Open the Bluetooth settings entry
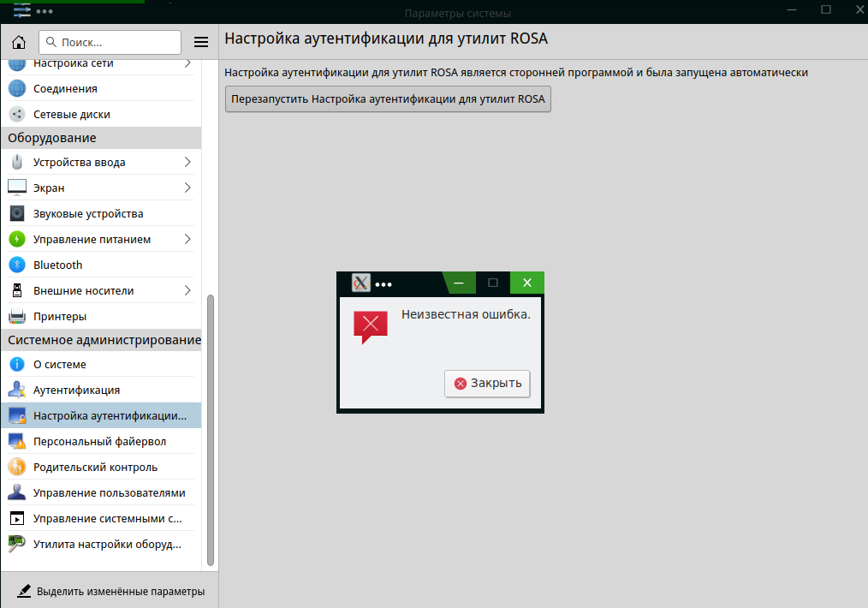 pyautogui.click(x=101, y=265)
